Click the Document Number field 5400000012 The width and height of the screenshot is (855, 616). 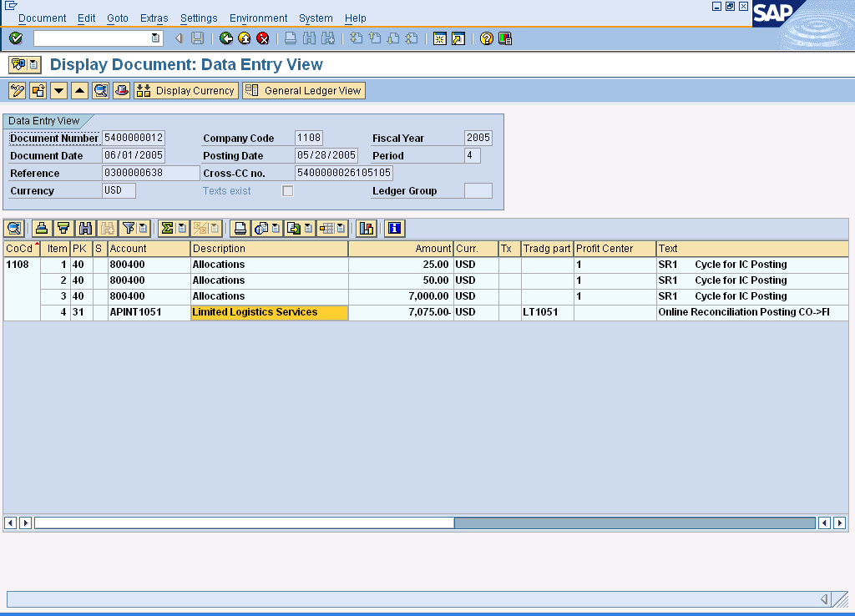click(x=134, y=138)
